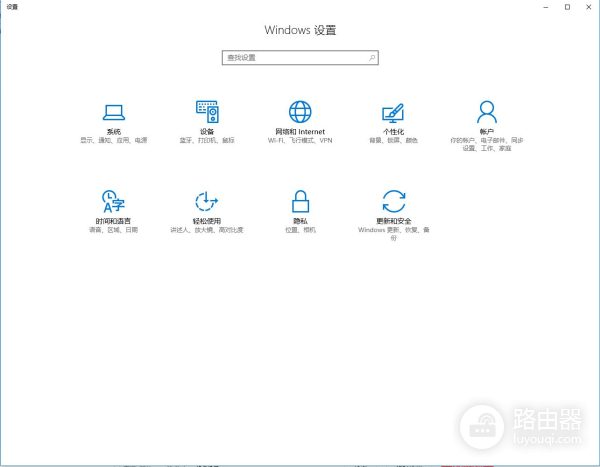Click the 网络和 Internet label
This screenshot has height=467, width=600.
click(x=300, y=132)
